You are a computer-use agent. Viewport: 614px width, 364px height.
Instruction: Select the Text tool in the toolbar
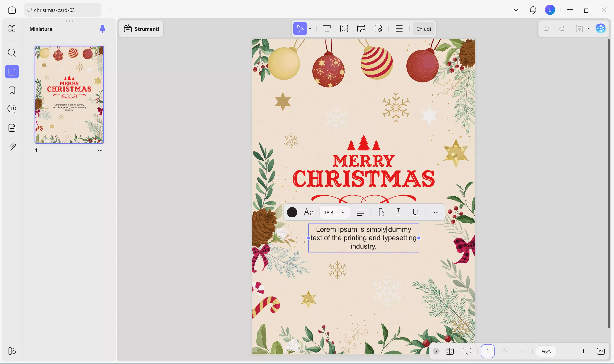tap(327, 29)
